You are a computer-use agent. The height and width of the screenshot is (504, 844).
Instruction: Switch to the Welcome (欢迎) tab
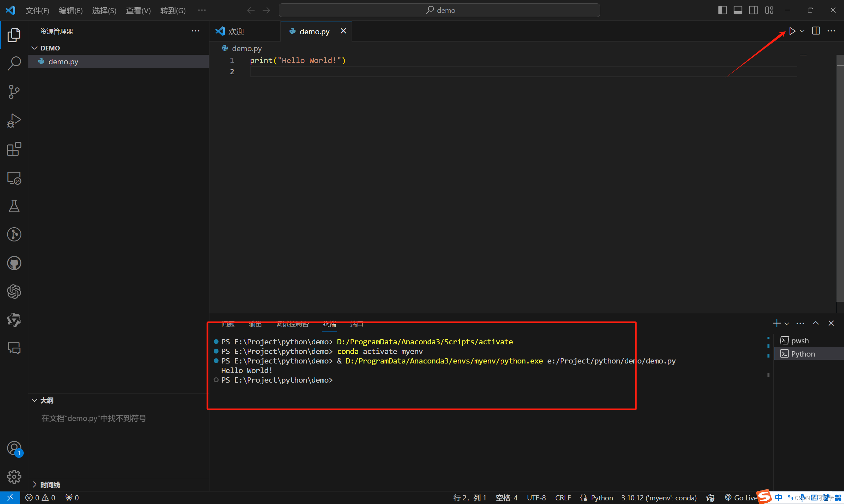[x=245, y=31]
